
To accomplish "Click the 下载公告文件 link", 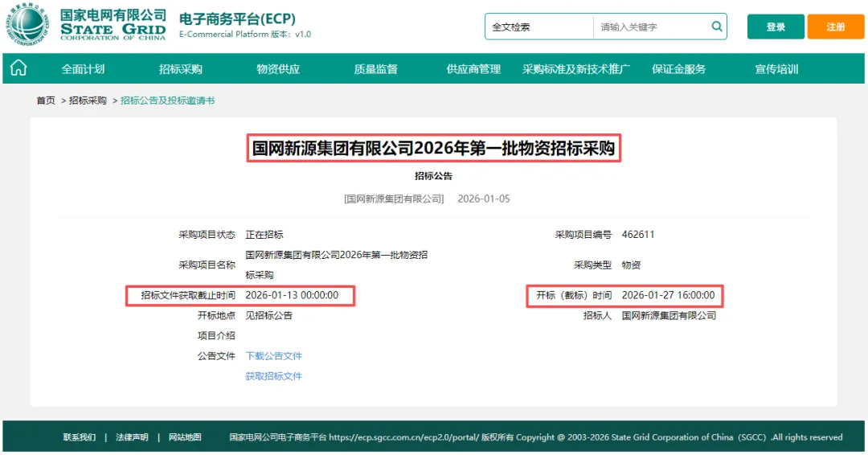I will point(273,356).
